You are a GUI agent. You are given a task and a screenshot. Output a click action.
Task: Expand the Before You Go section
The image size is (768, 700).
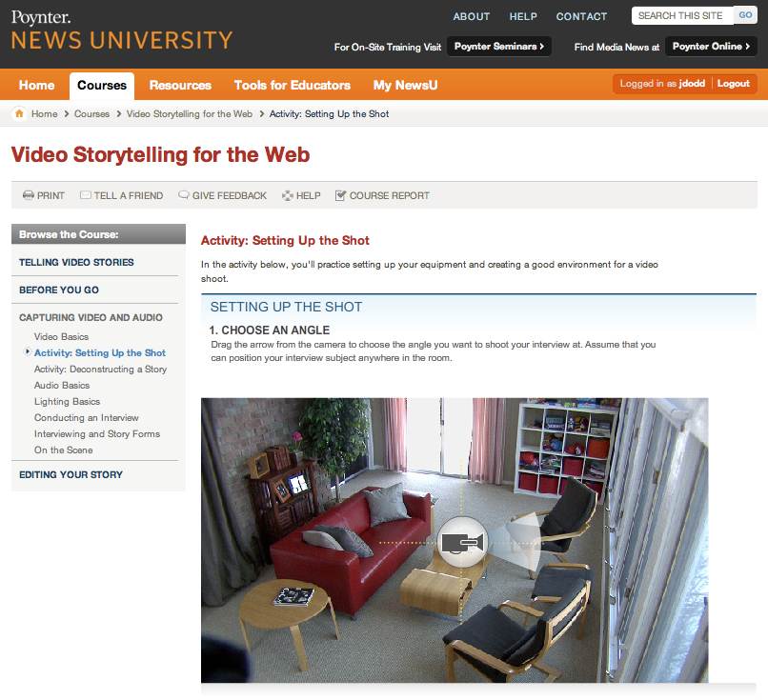pyautogui.click(x=59, y=290)
